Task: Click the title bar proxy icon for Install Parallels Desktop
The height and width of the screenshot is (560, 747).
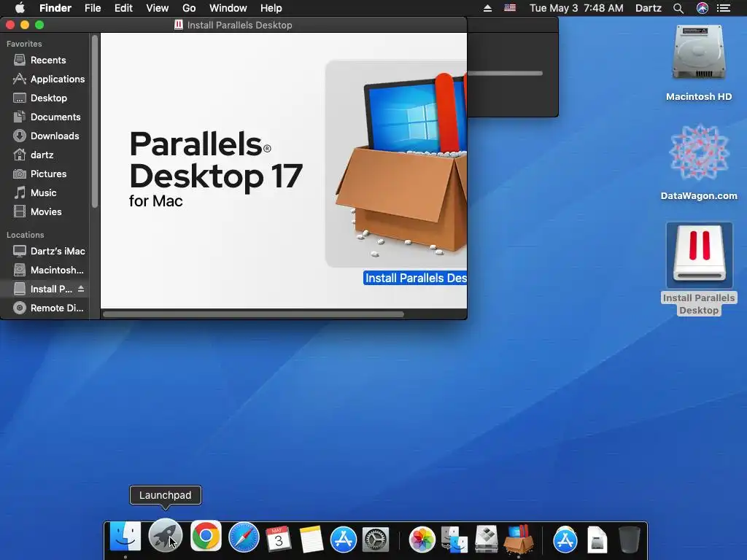Action: [179, 25]
